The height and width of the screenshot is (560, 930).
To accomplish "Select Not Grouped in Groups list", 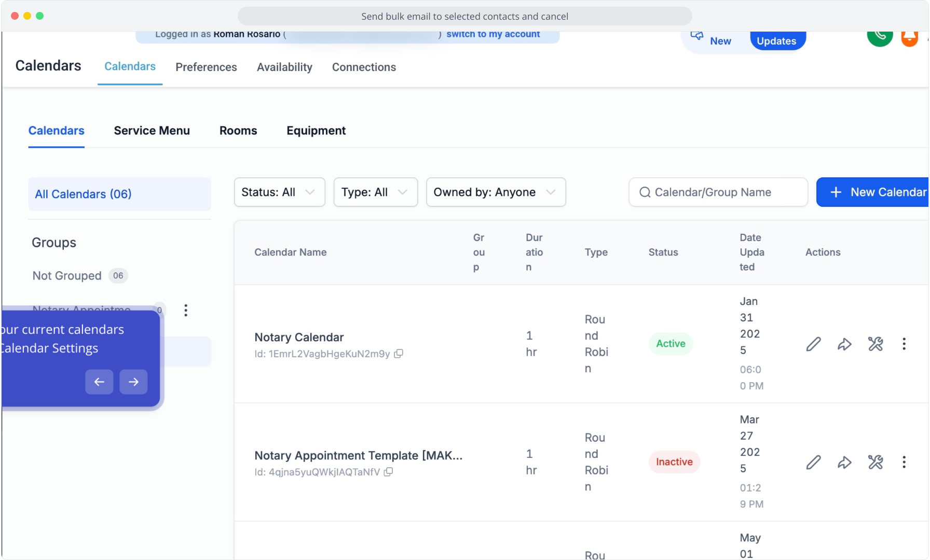I will pos(67,276).
